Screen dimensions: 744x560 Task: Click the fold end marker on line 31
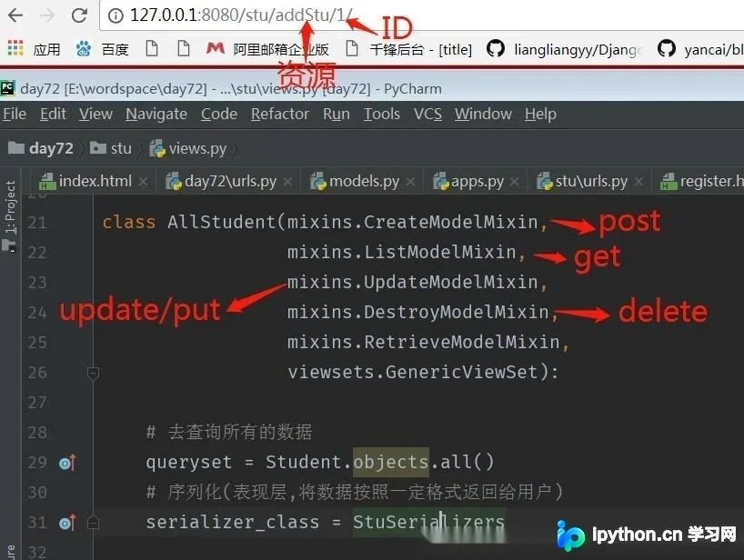[x=93, y=523]
